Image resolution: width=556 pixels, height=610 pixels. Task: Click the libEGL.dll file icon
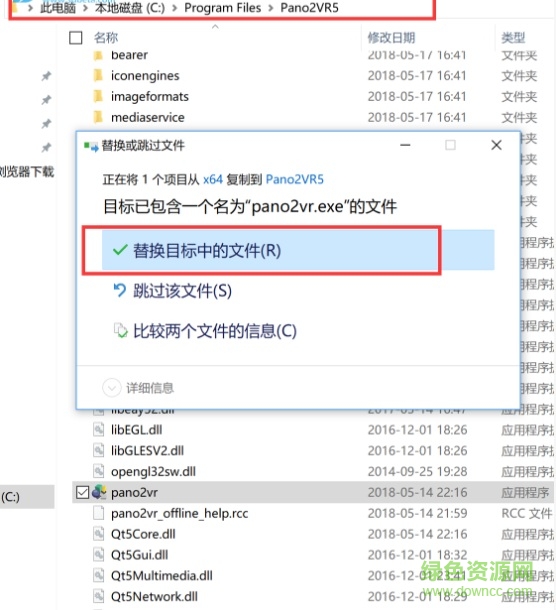click(x=99, y=429)
